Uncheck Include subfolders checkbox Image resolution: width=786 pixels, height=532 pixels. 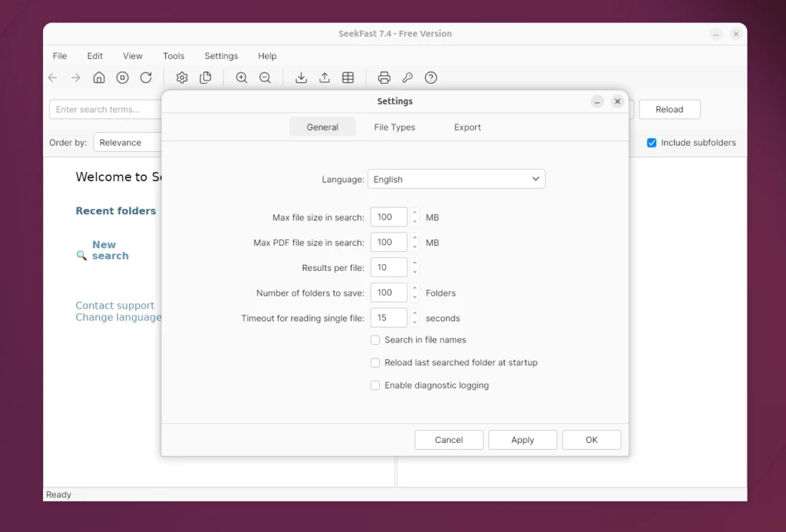652,143
